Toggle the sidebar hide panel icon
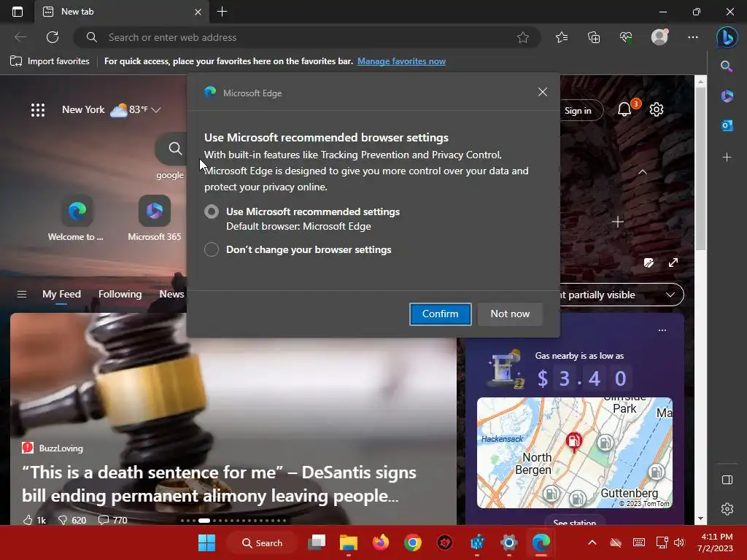 click(727, 480)
